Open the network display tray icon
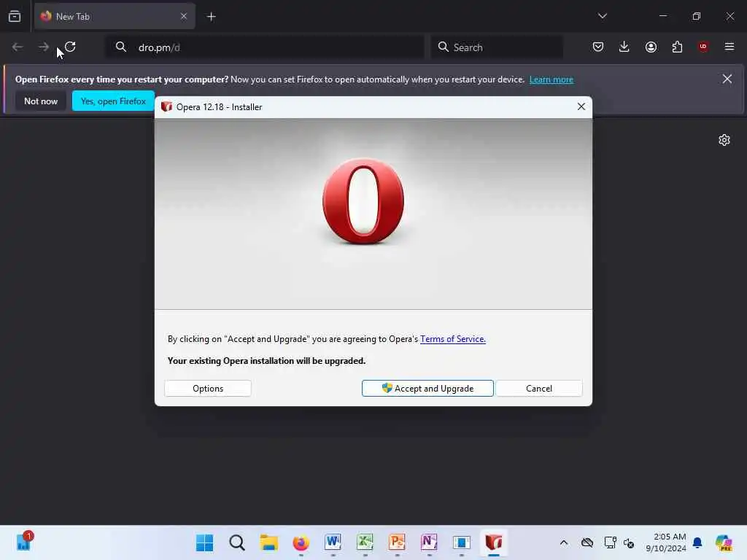This screenshot has height=560, width=747. coord(610,542)
